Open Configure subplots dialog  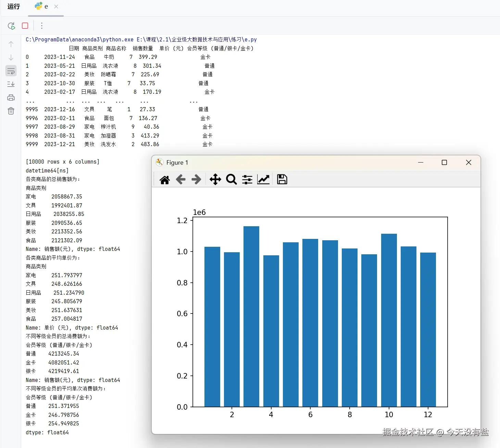coord(247,179)
